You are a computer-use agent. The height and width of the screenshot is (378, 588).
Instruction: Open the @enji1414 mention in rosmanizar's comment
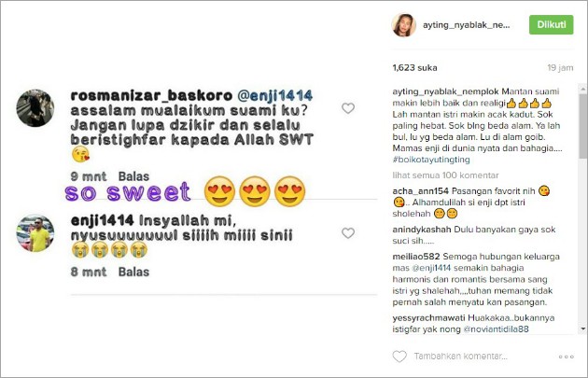275,95
